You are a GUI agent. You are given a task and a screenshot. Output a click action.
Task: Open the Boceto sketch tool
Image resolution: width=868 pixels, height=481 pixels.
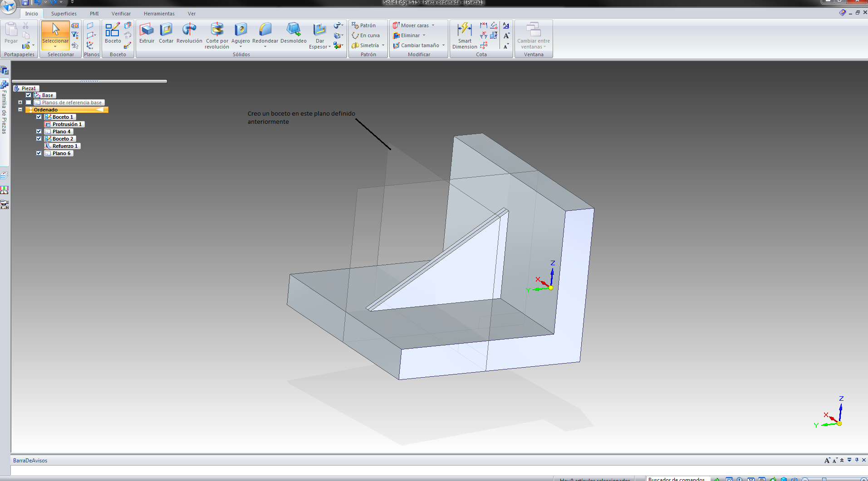point(113,33)
